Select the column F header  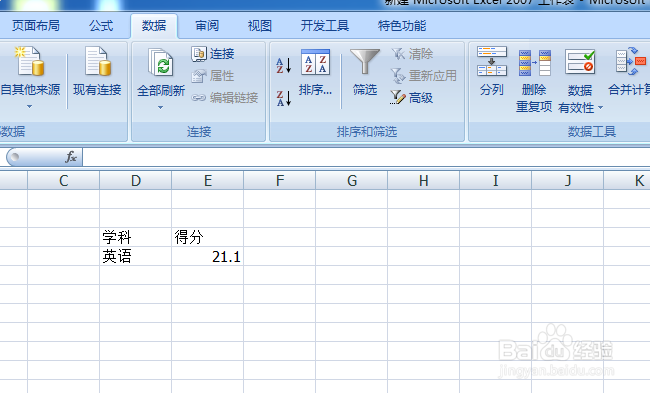coord(280,180)
